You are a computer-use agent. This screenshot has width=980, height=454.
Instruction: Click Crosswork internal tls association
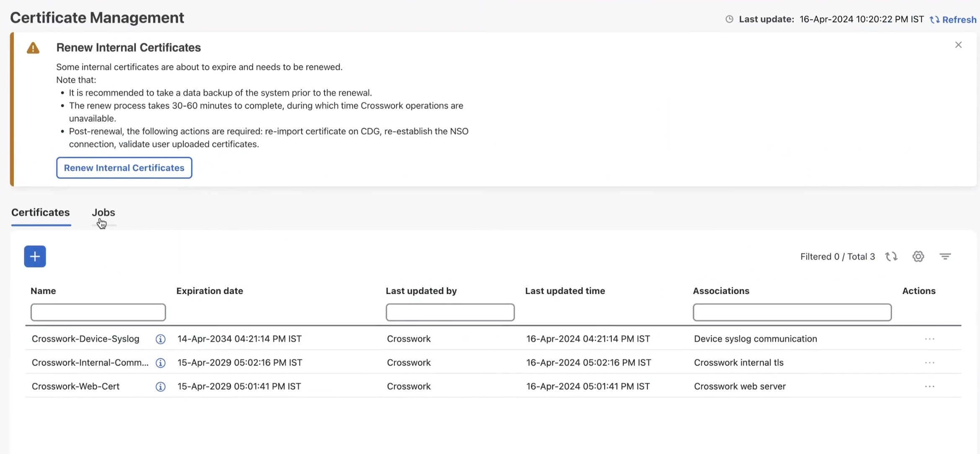click(x=738, y=363)
